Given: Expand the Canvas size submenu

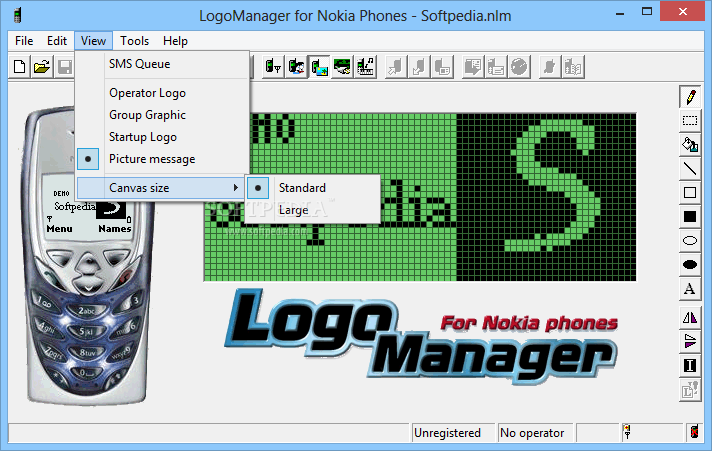Looking at the screenshot, I should click(161, 188).
